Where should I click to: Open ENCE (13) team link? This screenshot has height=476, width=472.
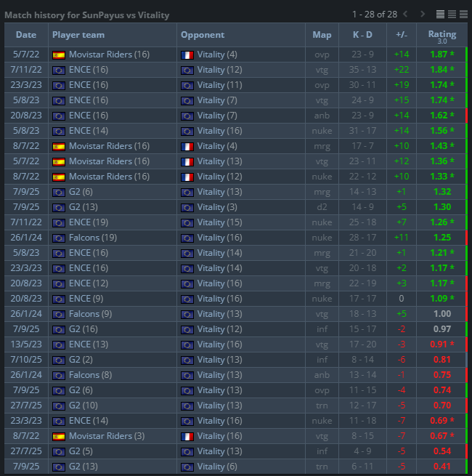89,344
